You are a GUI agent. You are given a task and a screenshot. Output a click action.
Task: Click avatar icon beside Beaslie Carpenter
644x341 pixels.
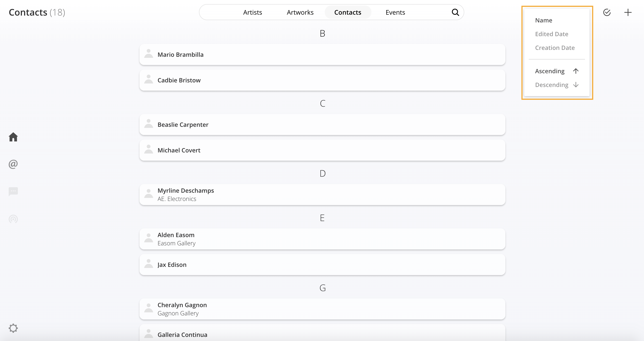click(x=148, y=124)
